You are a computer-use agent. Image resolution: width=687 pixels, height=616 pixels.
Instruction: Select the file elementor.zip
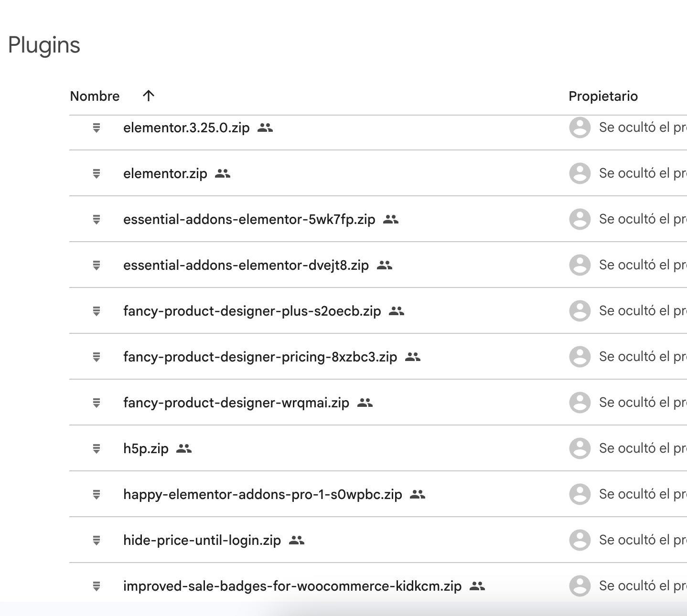tap(165, 174)
